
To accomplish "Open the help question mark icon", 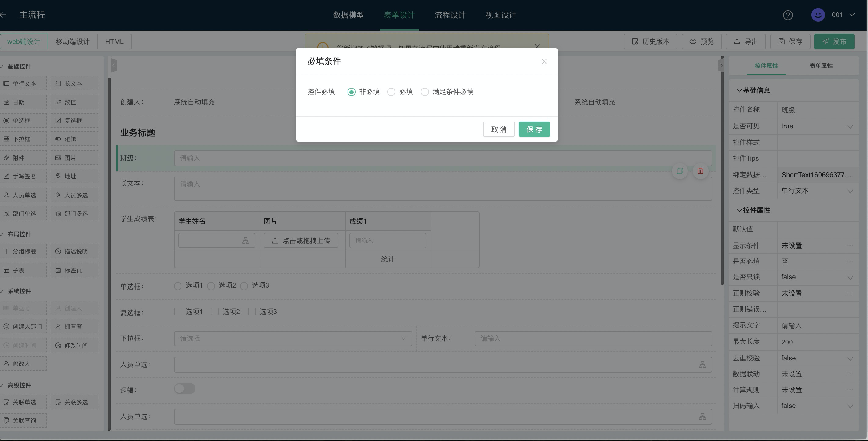I will tap(787, 15).
